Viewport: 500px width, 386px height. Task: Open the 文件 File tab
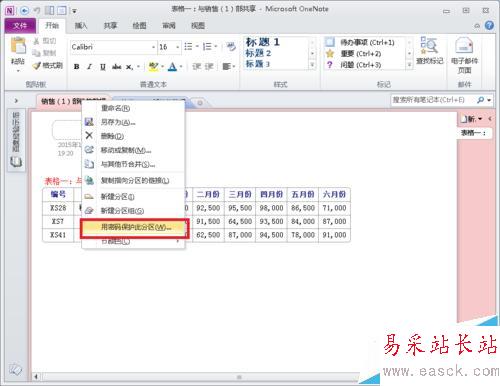pyautogui.click(x=20, y=26)
